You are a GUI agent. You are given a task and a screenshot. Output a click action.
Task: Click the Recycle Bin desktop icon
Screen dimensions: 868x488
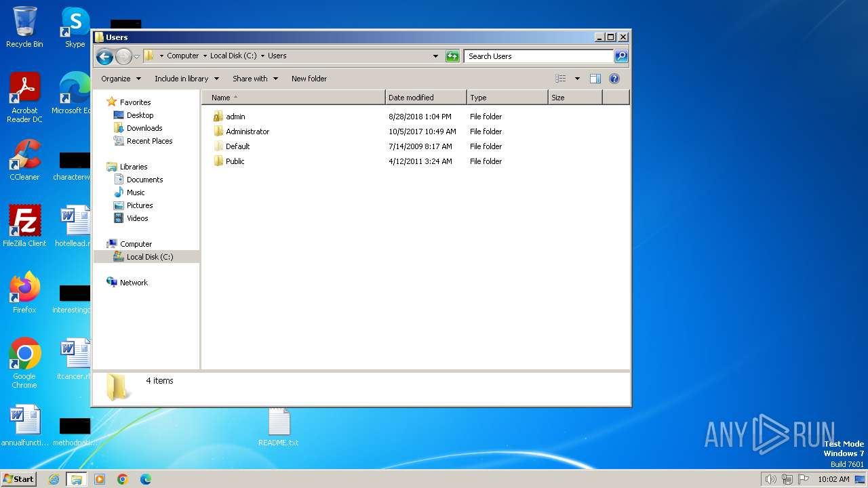click(24, 27)
